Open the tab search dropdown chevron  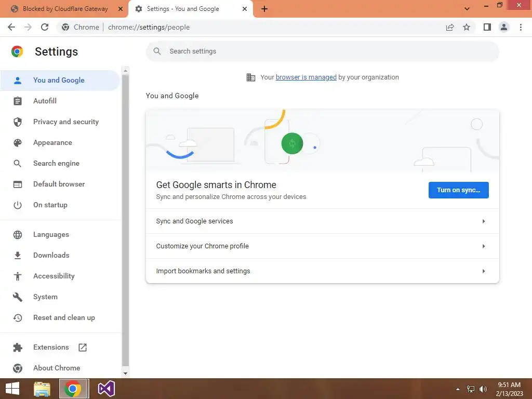coord(467,9)
